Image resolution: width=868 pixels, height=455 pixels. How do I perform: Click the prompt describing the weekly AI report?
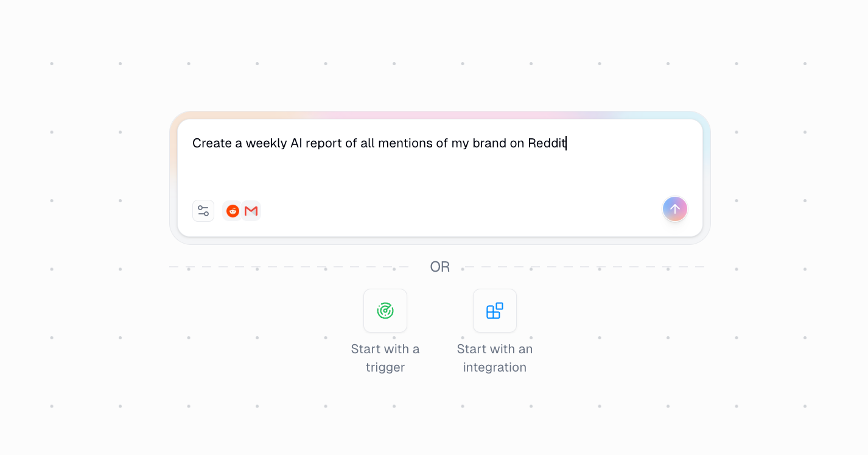379,143
